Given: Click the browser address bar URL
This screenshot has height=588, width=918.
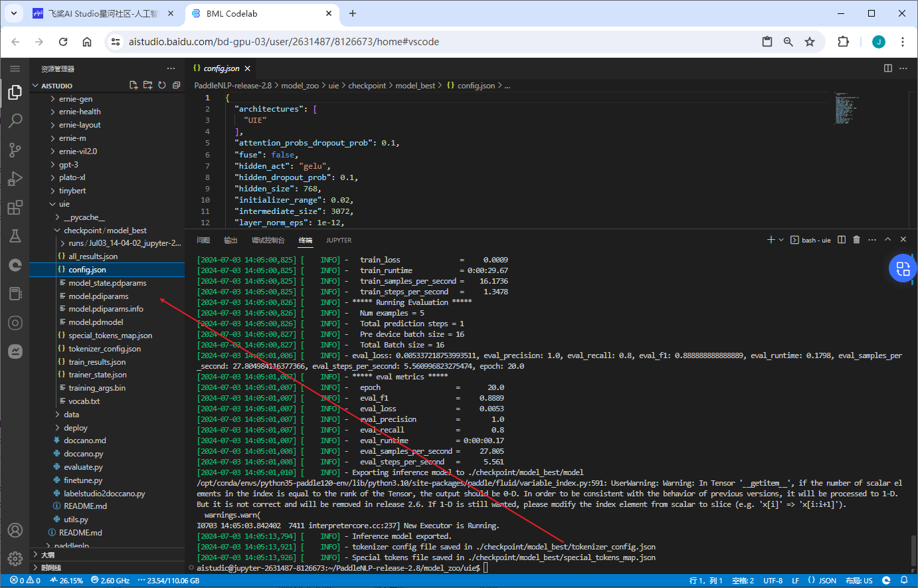Looking at the screenshot, I should (284, 41).
